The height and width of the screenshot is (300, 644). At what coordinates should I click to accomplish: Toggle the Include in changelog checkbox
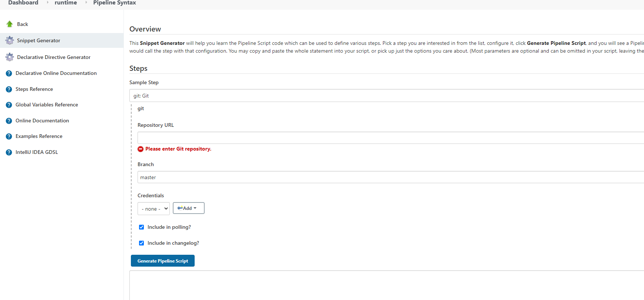click(x=141, y=243)
